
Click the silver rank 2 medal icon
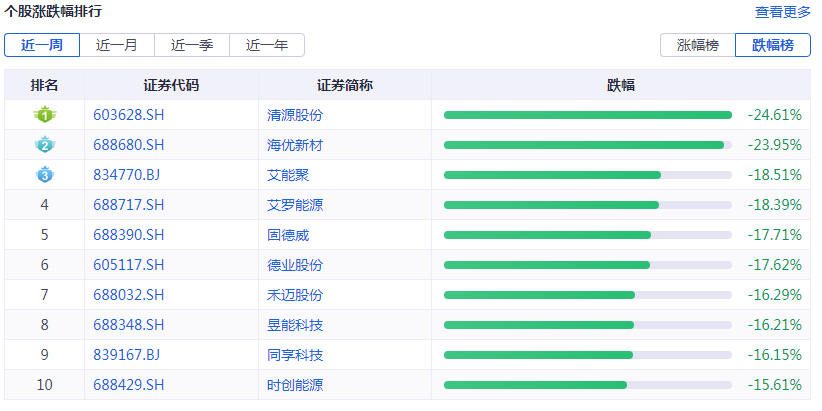pyautogui.click(x=44, y=145)
